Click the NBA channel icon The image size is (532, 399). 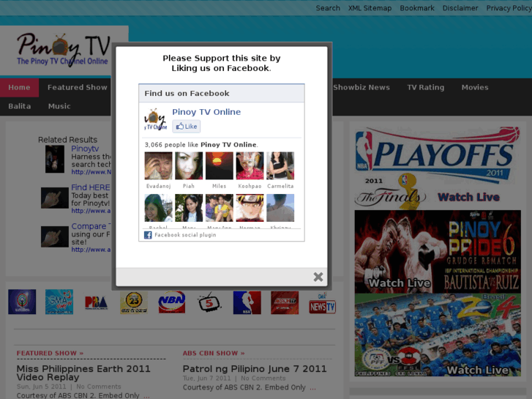click(247, 302)
